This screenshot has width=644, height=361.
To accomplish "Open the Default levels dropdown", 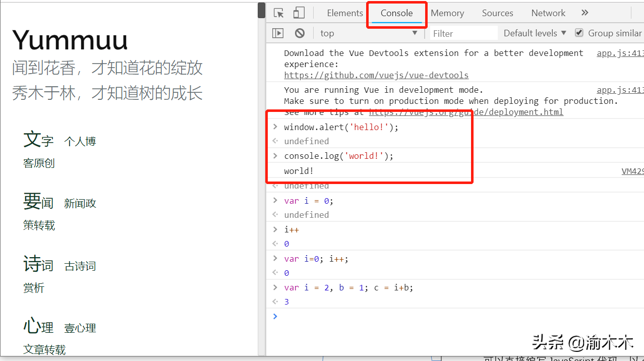I will click(535, 33).
